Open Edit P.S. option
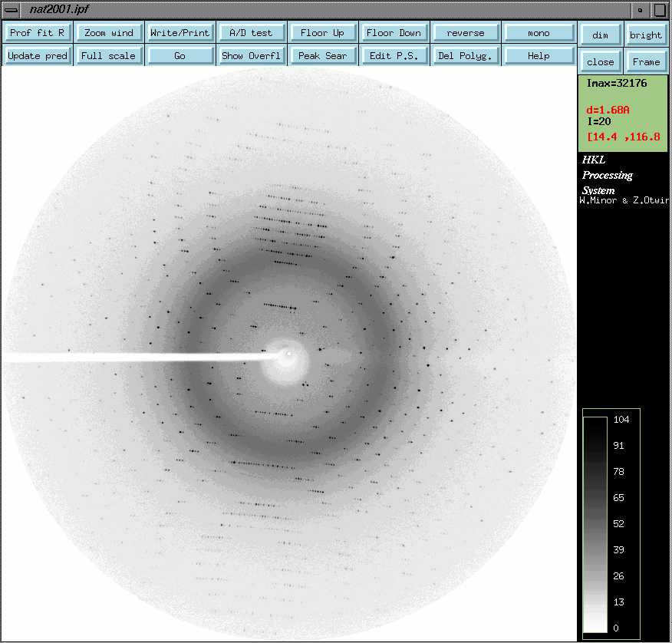The height and width of the screenshot is (643, 672). 394,56
